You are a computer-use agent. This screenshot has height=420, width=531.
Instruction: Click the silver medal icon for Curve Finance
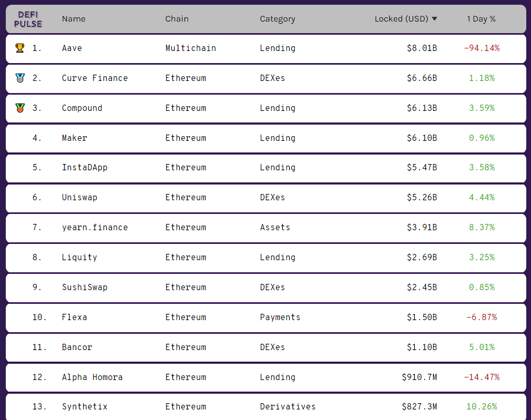(20, 78)
